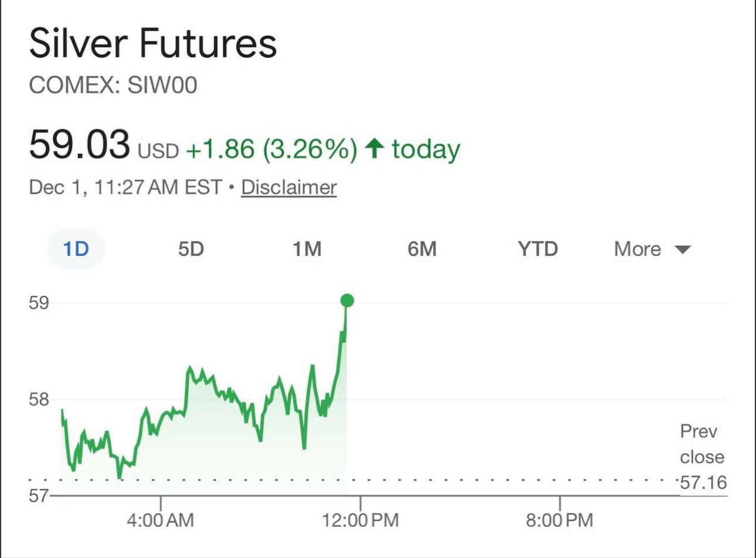The height and width of the screenshot is (558, 756).
Task: Click the Prev close label
Action: (701, 444)
